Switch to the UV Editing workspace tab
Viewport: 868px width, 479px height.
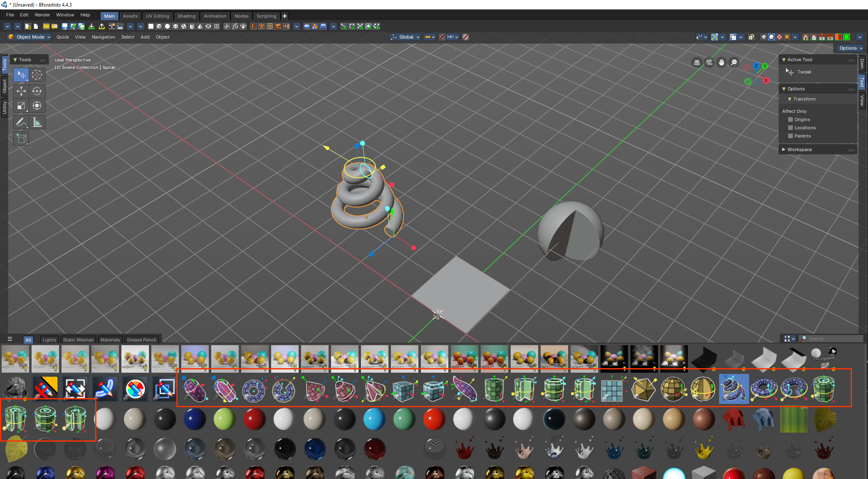[158, 16]
